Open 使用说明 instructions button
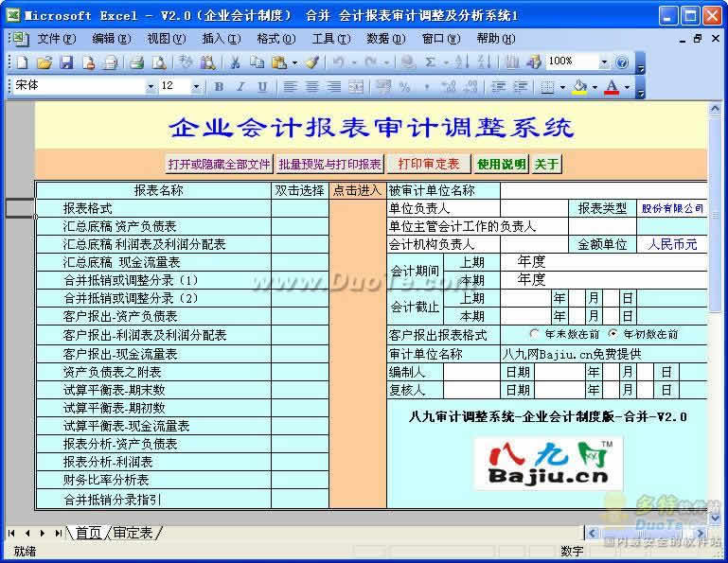 click(502, 164)
